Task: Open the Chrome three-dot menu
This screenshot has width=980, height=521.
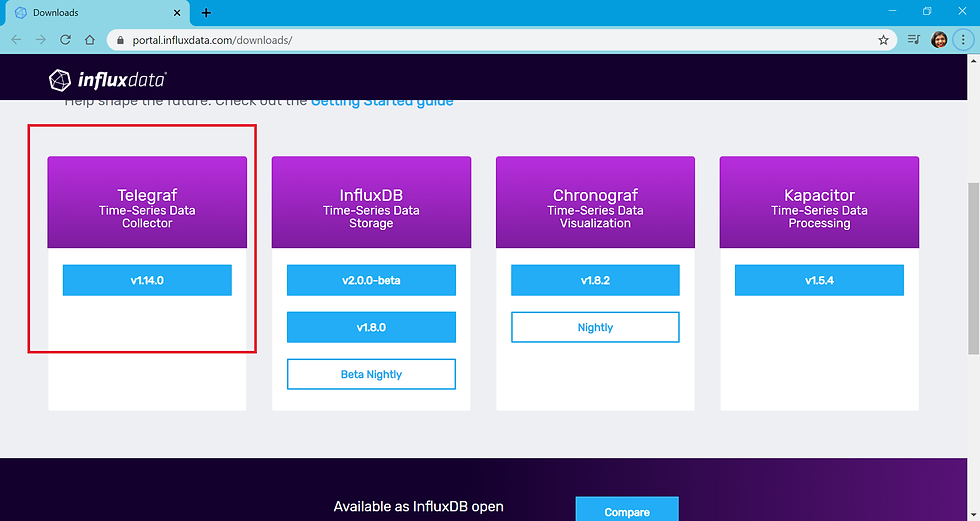Action: [x=963, y=40]
